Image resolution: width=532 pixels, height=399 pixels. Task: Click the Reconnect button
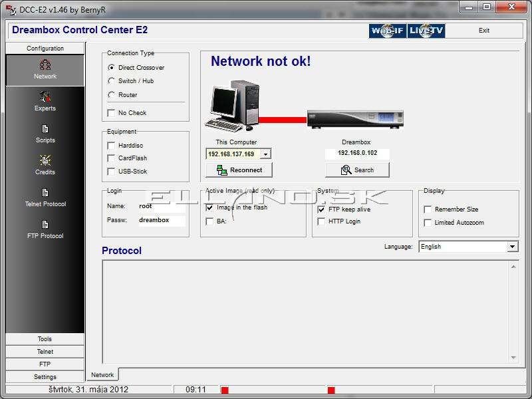239,170
